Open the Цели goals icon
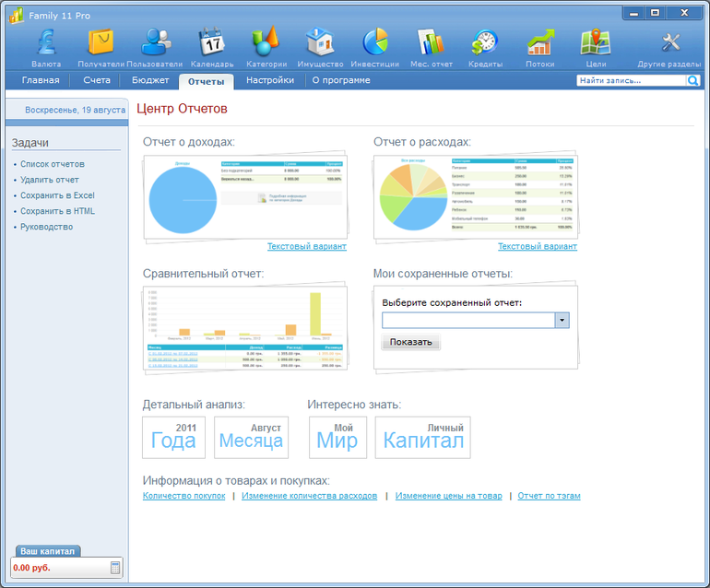The image size is (710, 588). tap(596, 43)
